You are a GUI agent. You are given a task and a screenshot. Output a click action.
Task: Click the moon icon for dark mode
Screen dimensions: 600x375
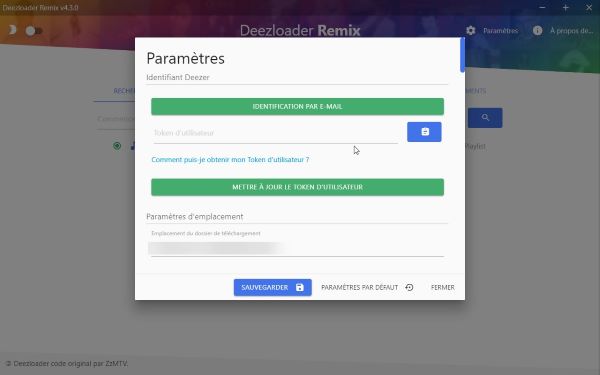pyautogui.click(x=12, y=29)
